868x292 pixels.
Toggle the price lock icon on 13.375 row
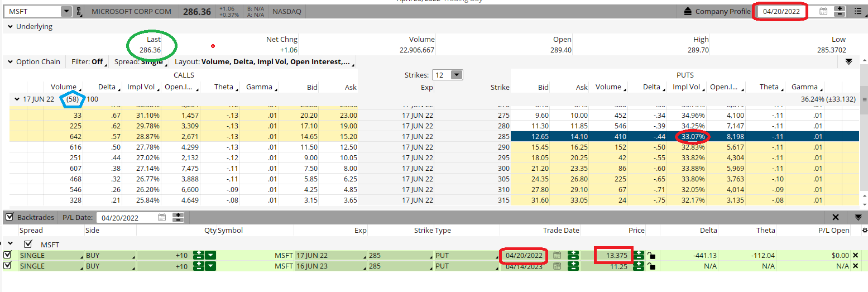click(651, 255)
